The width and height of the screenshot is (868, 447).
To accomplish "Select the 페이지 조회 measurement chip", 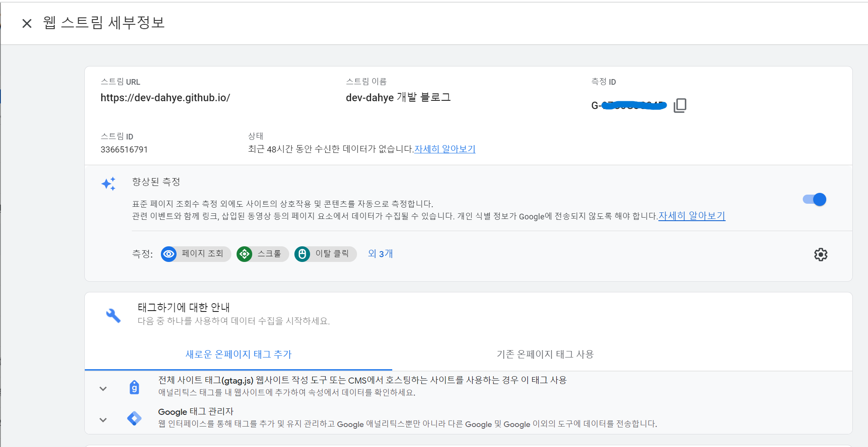I will [196, 254].
